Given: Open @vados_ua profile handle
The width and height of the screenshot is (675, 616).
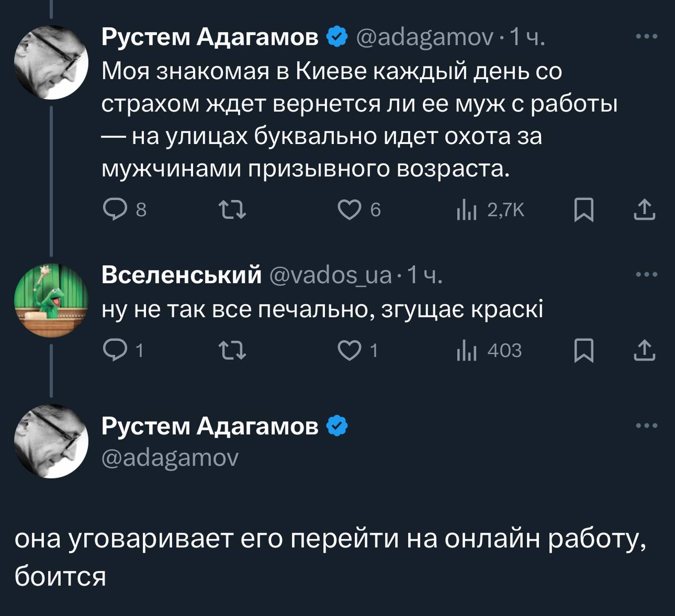Looking at the screenshot, I should point(331,275).
